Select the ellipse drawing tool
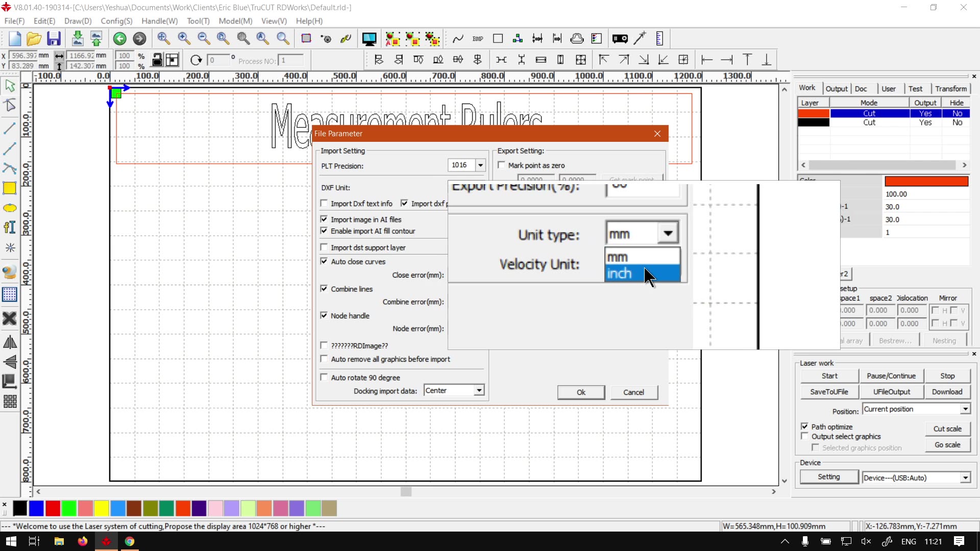The height and width of the screenshot is (551, 980). pos(10,208)
